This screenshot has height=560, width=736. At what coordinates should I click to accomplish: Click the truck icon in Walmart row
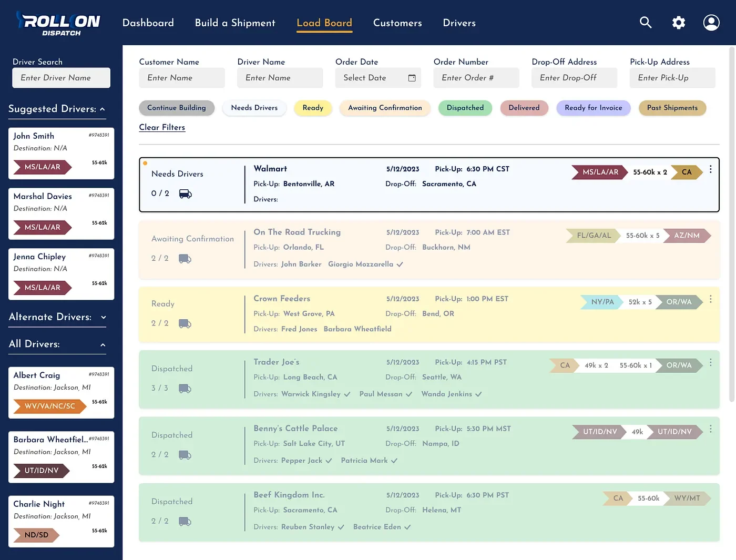(x=186, y=194)
